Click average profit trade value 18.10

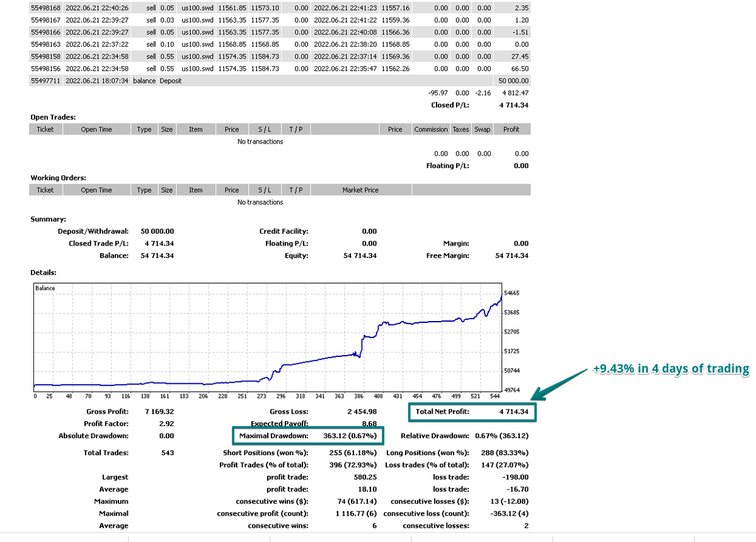(x=369, y=489)
